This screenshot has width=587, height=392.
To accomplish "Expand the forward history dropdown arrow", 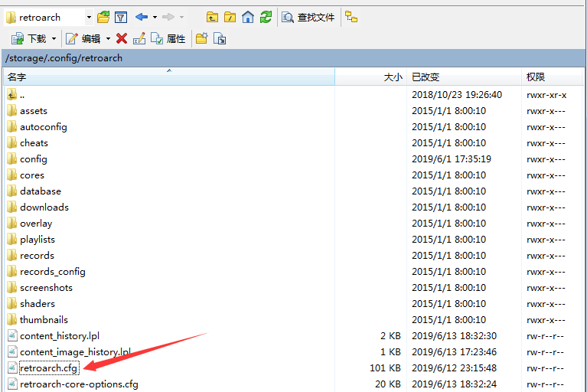I will tap(181, 17).
